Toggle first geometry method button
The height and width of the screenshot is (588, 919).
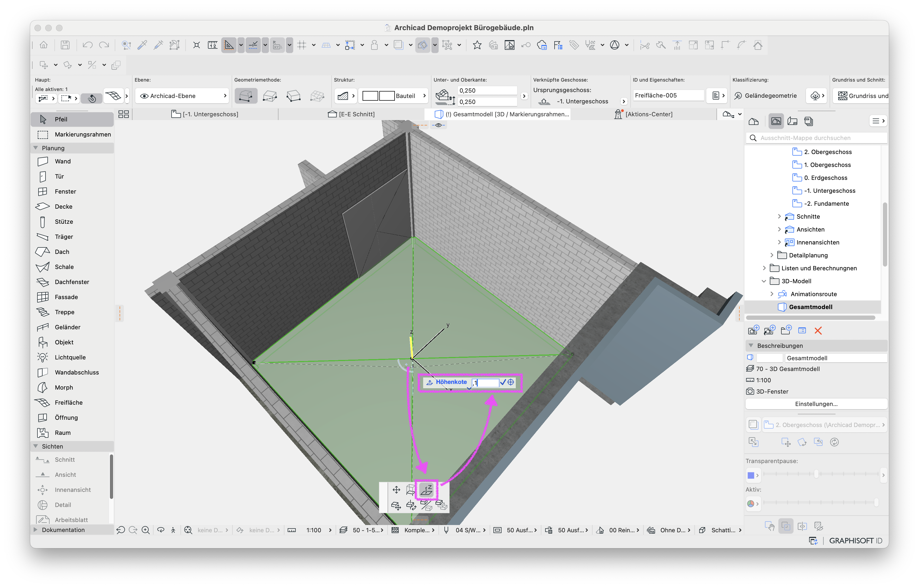[x=246, y=96]
